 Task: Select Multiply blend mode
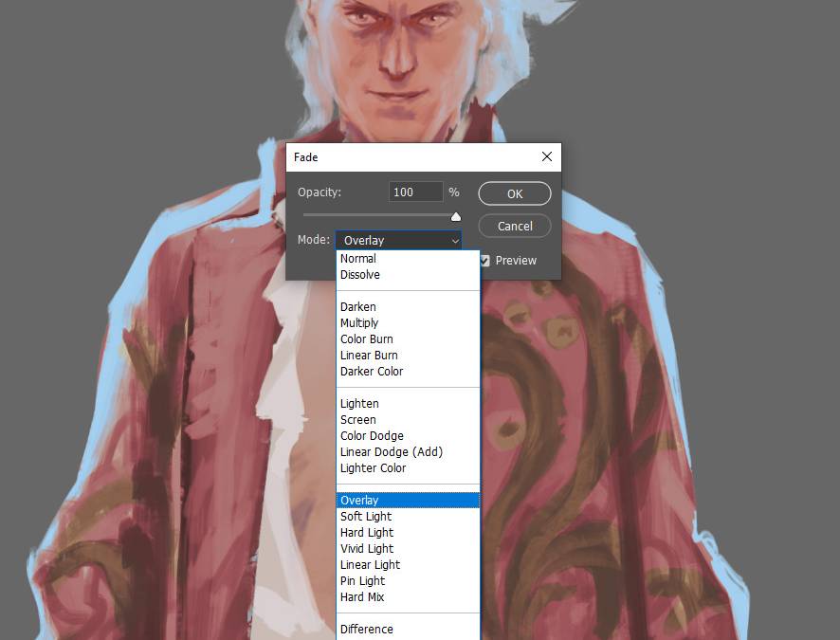(x=408, y=323)
